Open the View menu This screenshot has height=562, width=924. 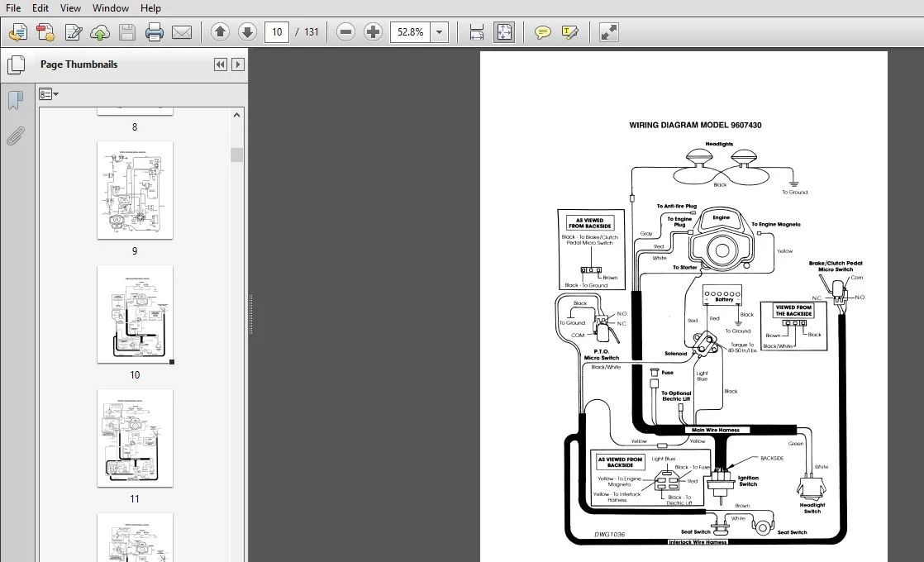pyautogui.click(x=70, y=8)
